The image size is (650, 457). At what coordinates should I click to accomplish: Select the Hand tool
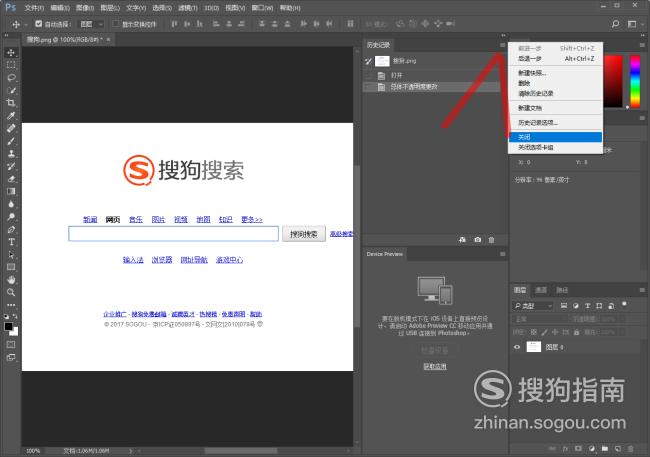pyautogui.click(x=11, y=280)
